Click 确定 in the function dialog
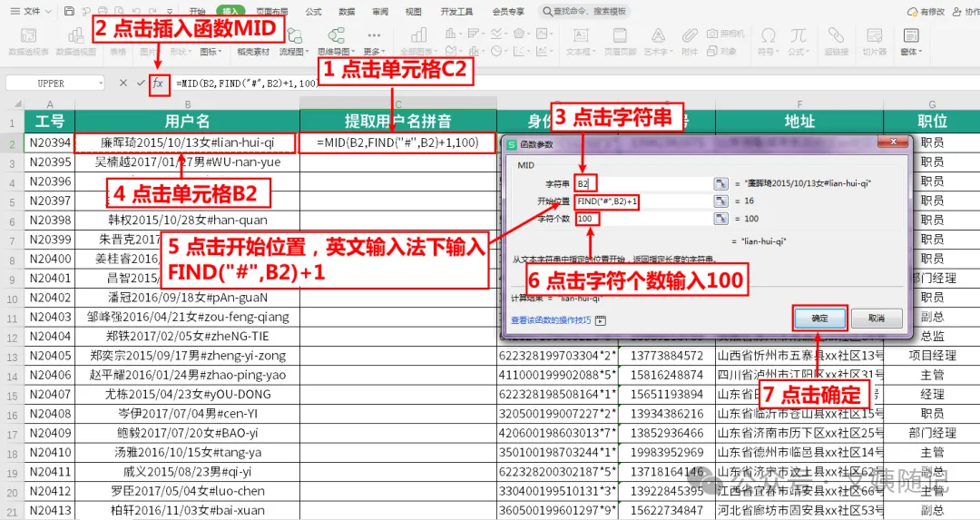980x520 pixels. pyautogui.click(x=819, y=319)
